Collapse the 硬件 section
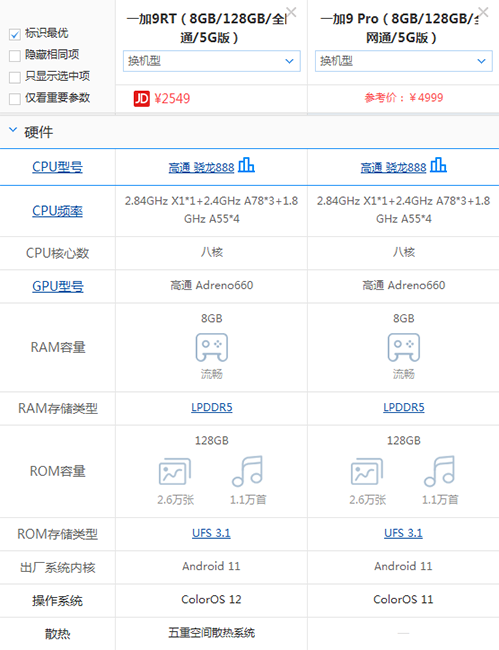The image size is (499, 650). [x=13, y=130]
